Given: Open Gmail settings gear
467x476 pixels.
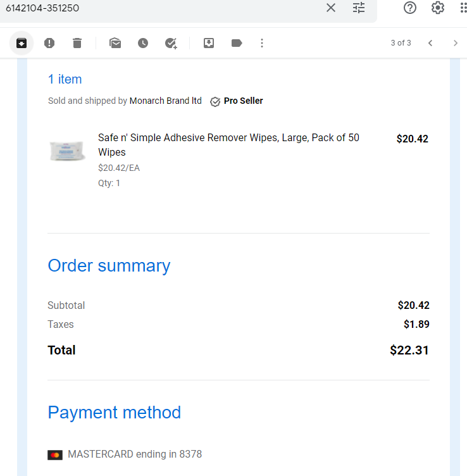Looking at the screenshot, I should [x=437, y=8].
